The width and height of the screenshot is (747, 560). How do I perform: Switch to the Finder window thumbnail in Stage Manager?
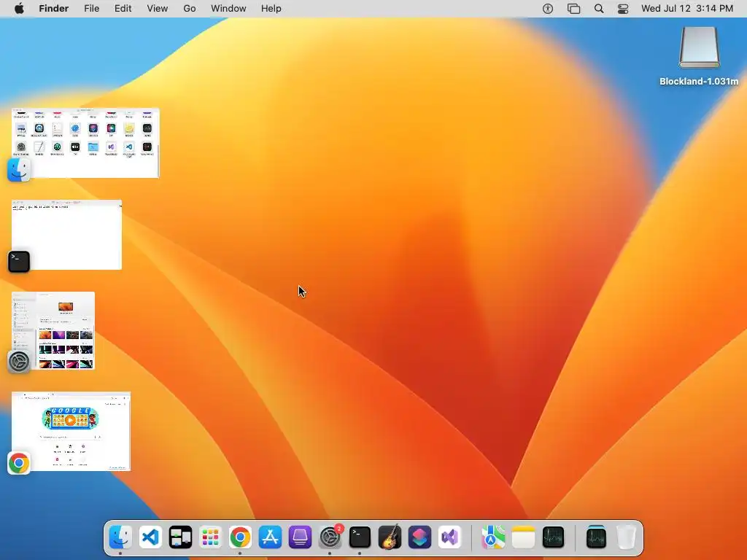coord(86,143)
